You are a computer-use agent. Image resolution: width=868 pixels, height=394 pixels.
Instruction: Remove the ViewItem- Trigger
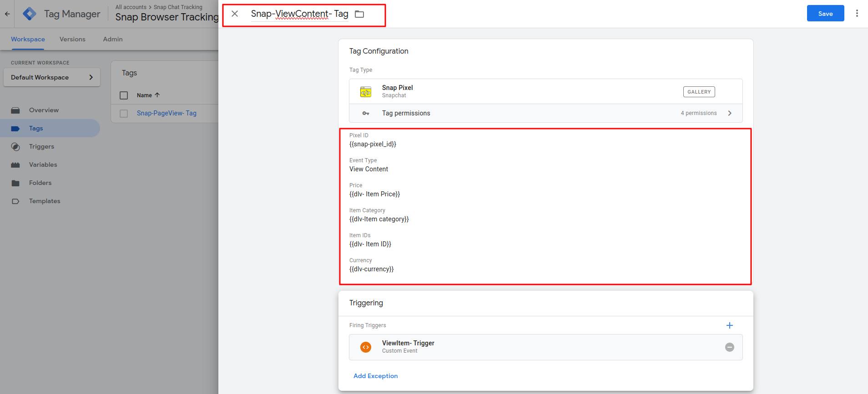click(729, 347)
